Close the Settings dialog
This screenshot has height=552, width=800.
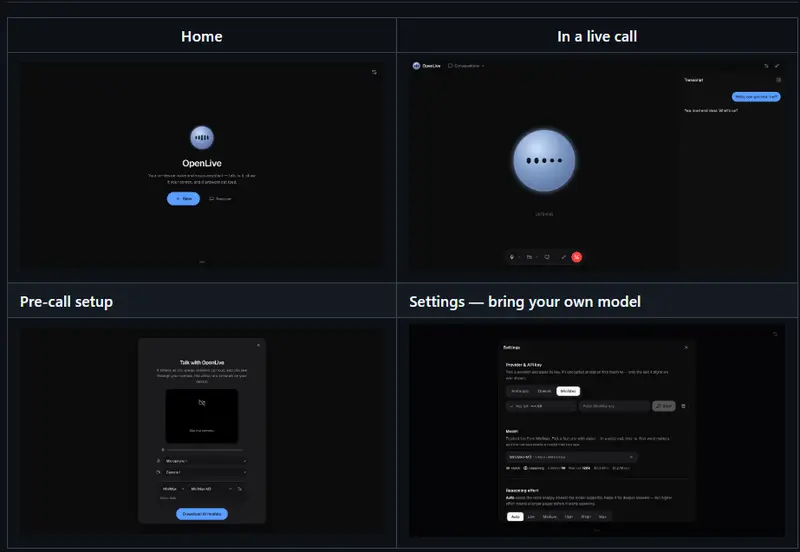pos(686,347)
